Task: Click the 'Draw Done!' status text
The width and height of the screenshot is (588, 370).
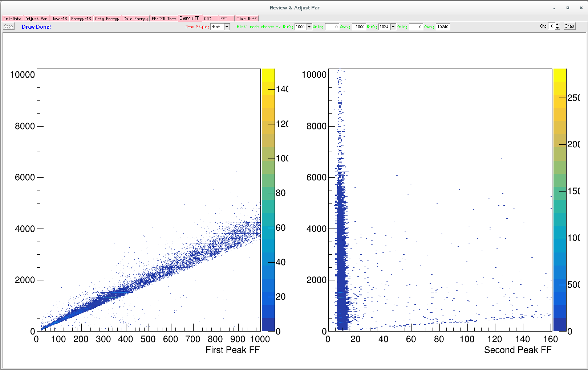Action: pos(36,27)
